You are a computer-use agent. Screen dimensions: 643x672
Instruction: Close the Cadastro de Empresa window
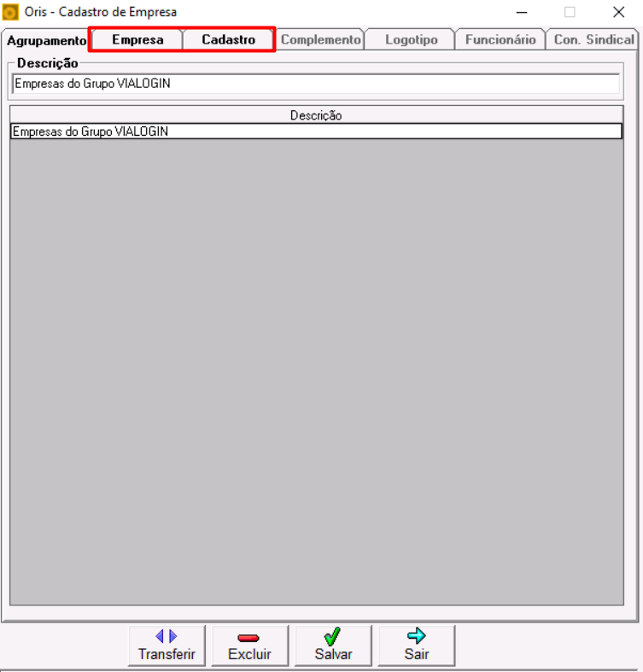pos(618,13)
